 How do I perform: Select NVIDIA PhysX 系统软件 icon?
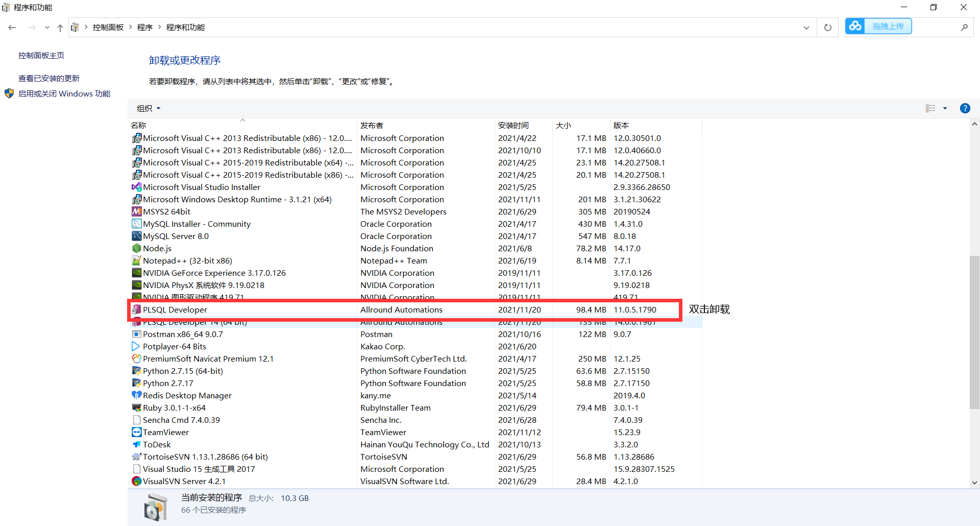(136, 285)
